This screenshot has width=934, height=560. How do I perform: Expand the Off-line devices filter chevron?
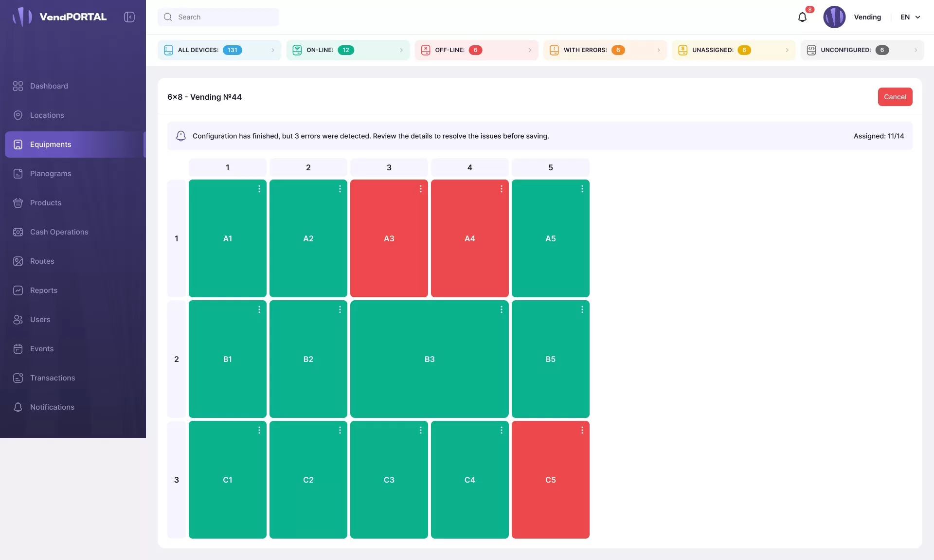coord(530,50)
